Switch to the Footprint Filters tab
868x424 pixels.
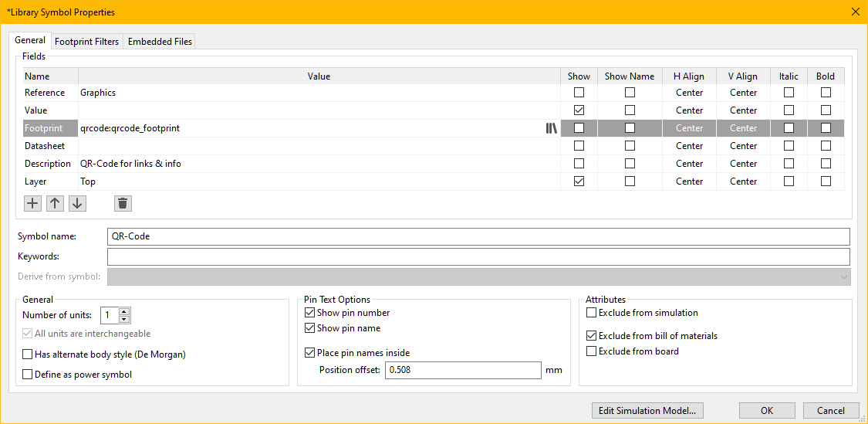pos(86,42)
